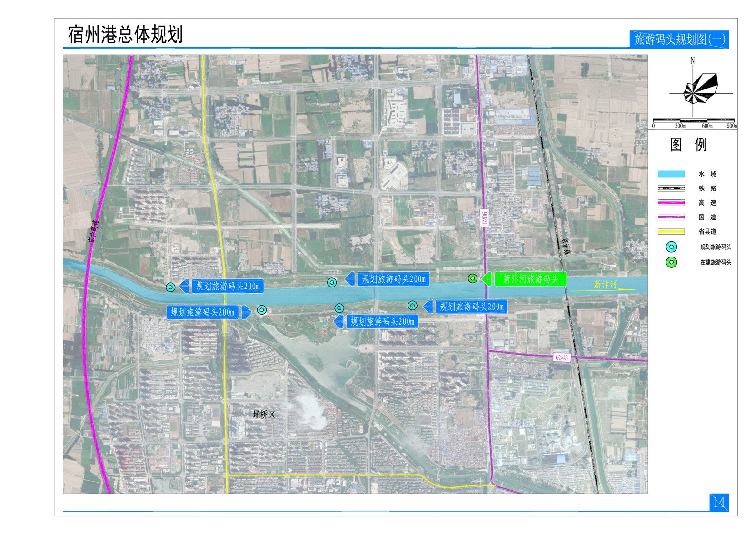Click the 埇桥区 district label

(x=264, y=415)
